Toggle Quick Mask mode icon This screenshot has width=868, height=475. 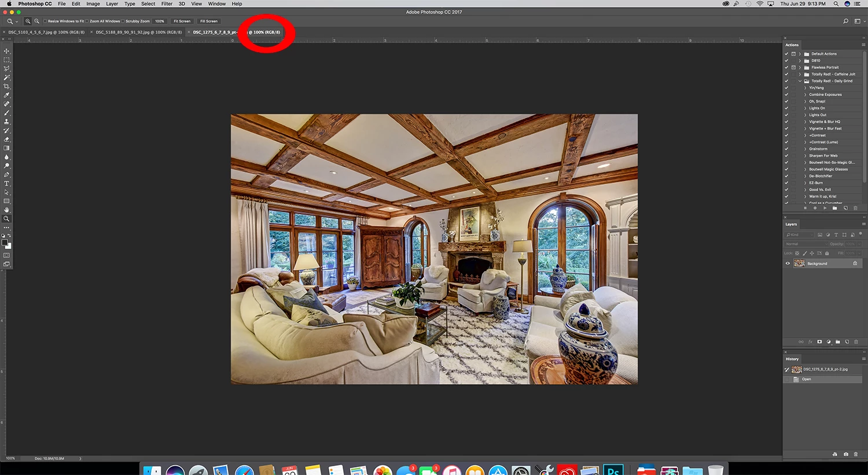point(6,255)
